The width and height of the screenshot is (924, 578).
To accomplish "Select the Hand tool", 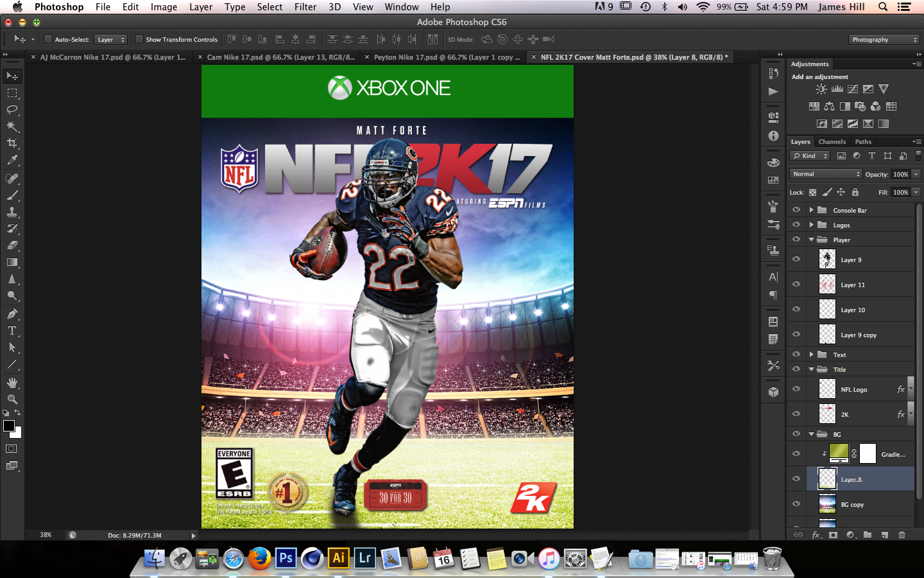I will [x=12, y=383].
